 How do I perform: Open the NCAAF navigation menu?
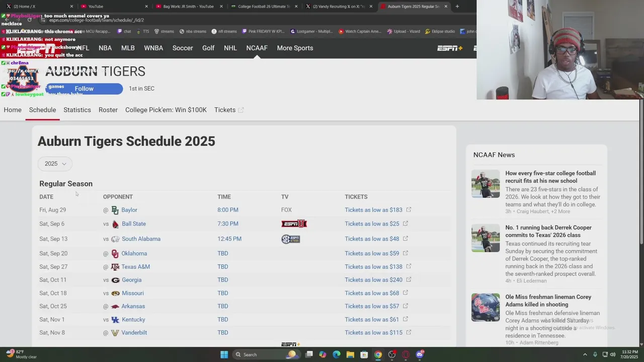257,48
